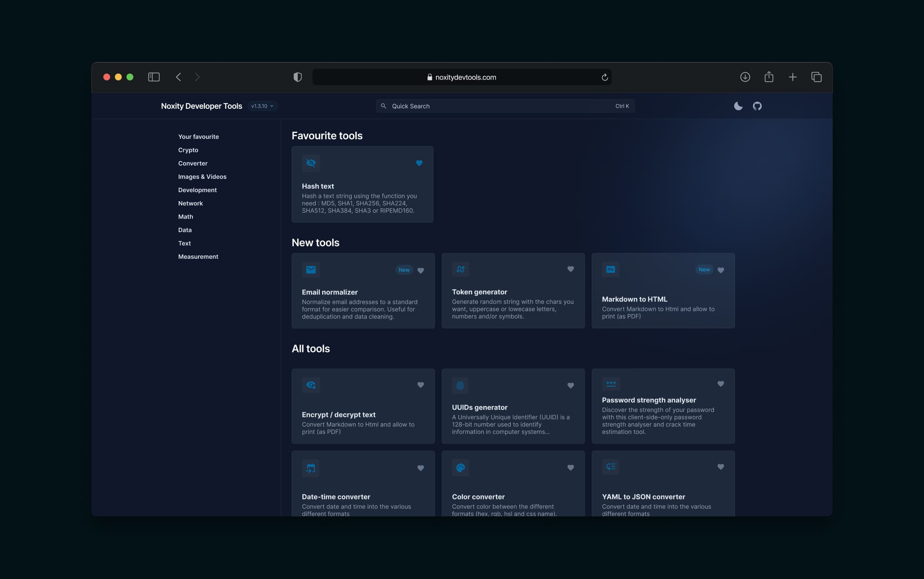Click the noxitydevtools.com address bar
924x579 pixels.
pos(462,77)
